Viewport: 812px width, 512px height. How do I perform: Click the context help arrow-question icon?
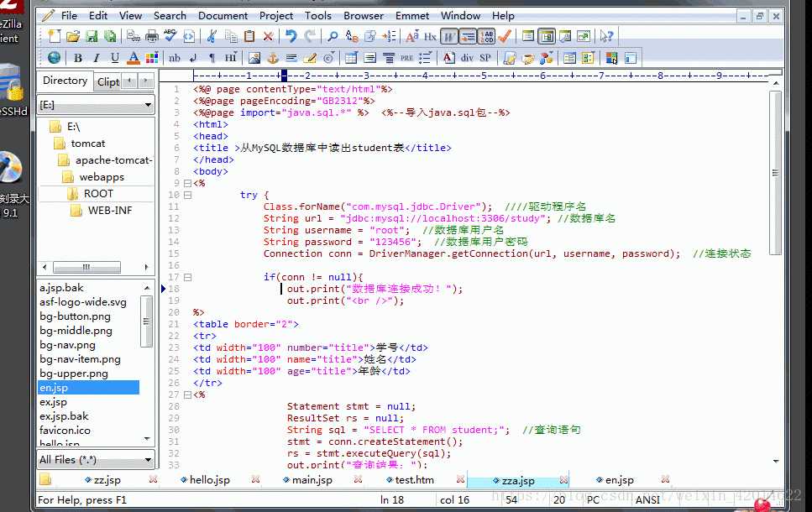click(x=606, y=36)
